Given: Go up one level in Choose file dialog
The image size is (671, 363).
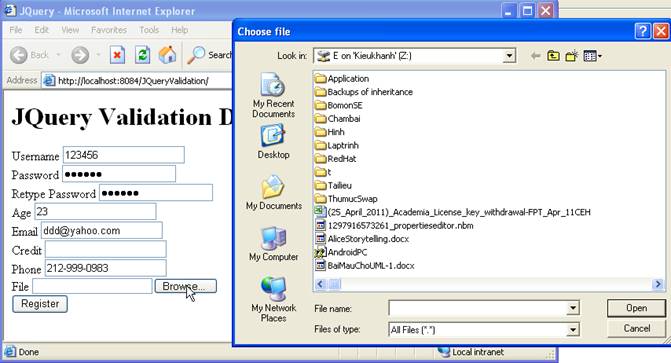Looking at the screenshot, I should [553, 56].
